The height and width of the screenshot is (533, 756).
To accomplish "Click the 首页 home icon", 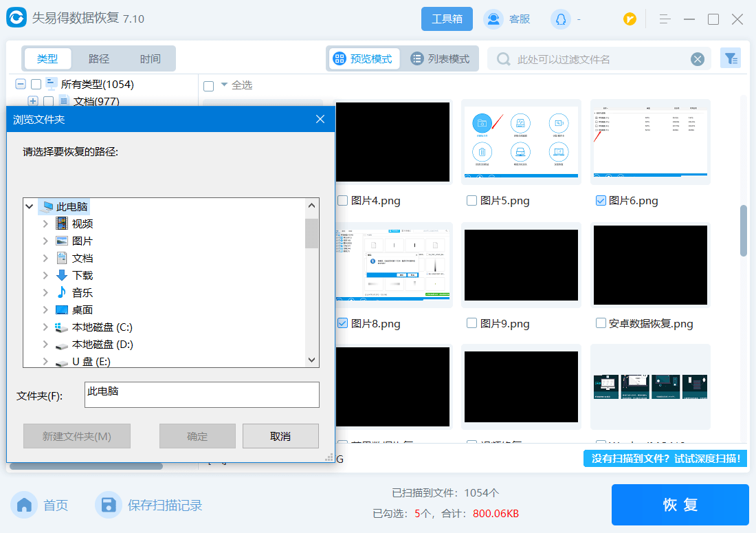I will click(x=25, y=505).
